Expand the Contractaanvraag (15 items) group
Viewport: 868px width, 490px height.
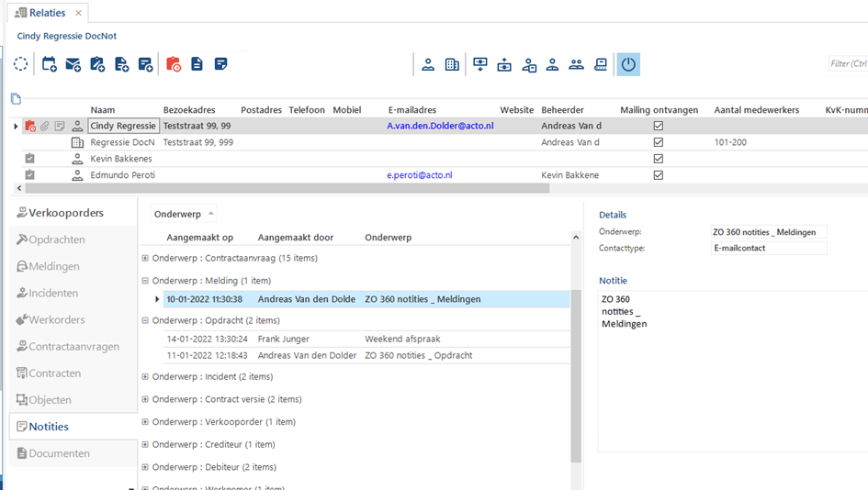pyautogui.click(x=145, y=258)
